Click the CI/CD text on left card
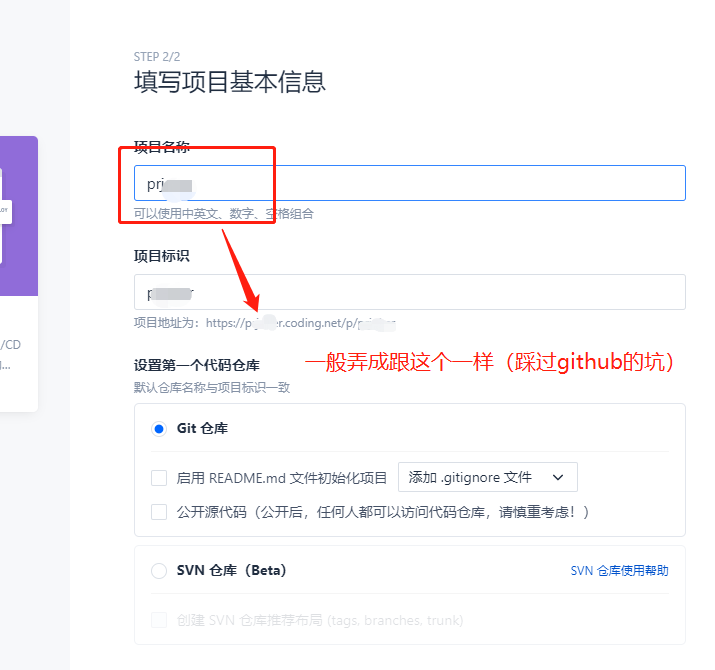Screen dimensions: 715x670 11,345
